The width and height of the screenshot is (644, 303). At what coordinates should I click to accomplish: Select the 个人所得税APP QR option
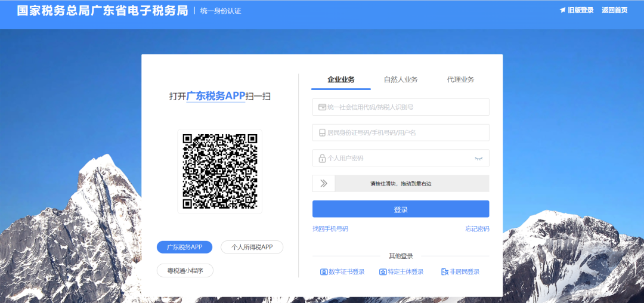[x=252, y=247]
